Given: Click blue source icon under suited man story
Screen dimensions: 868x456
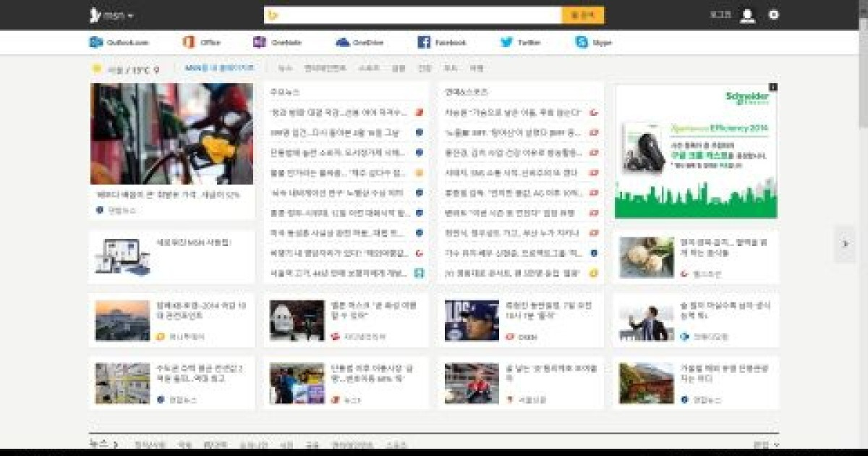Looking at the screenshot, I should [684, 337].
